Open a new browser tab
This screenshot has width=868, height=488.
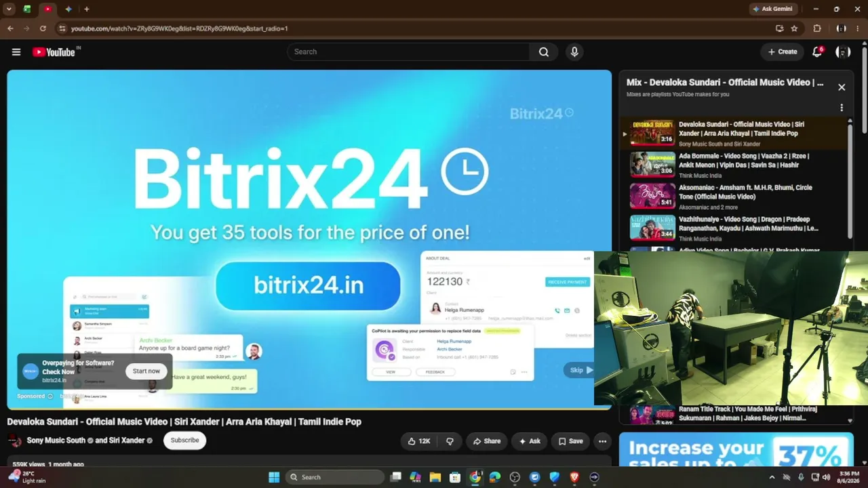[x=87, y=9]
